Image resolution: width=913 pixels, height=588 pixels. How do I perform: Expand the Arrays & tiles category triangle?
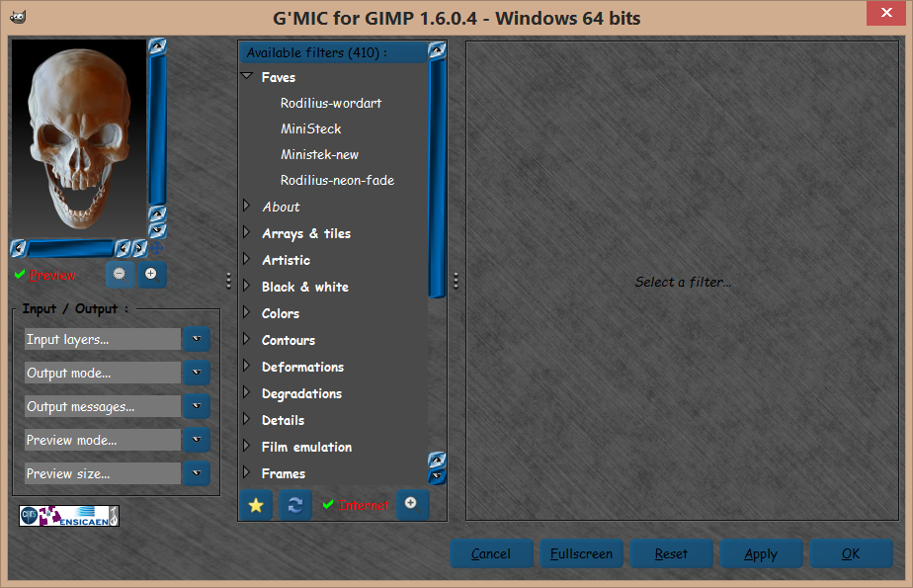(247, 232)
